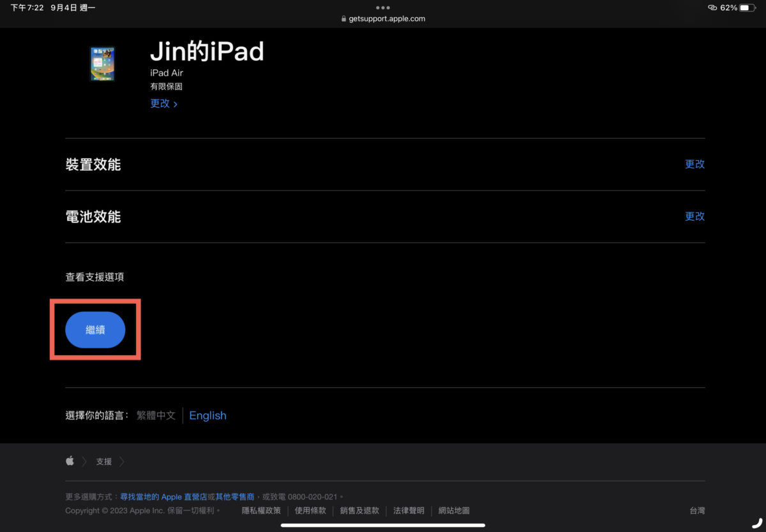Switch language to English
Screen dimensions: 766x532
pyautogui.click(x=207, y=415)
